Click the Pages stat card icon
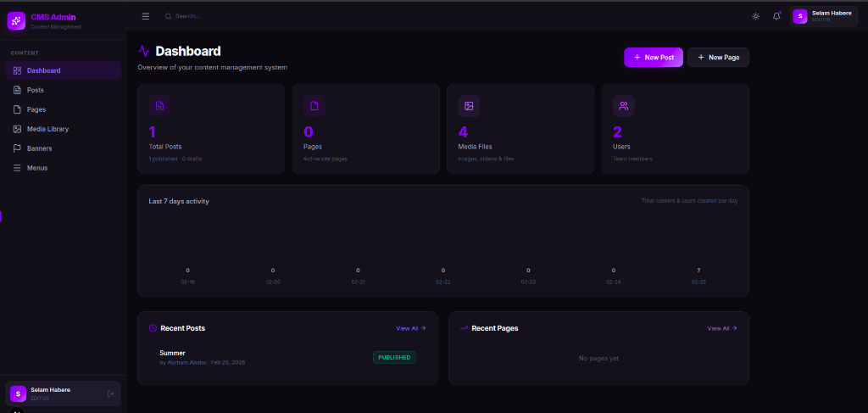This screenshot has width=868, height=413. pos(314,106)
